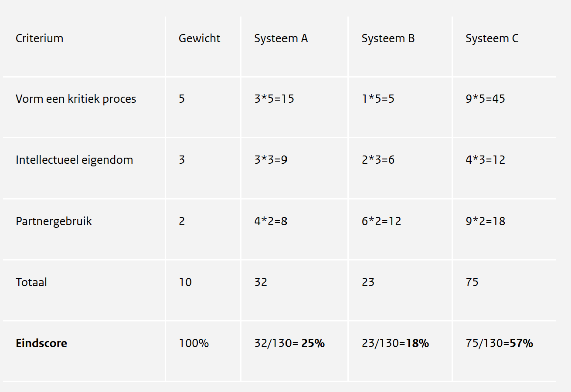
Task: Select the Systeem B header cell
Action: tap(388, 38)
